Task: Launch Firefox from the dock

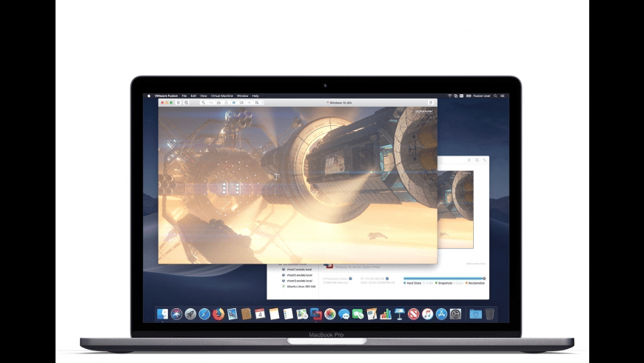Action: coord(218,314)
